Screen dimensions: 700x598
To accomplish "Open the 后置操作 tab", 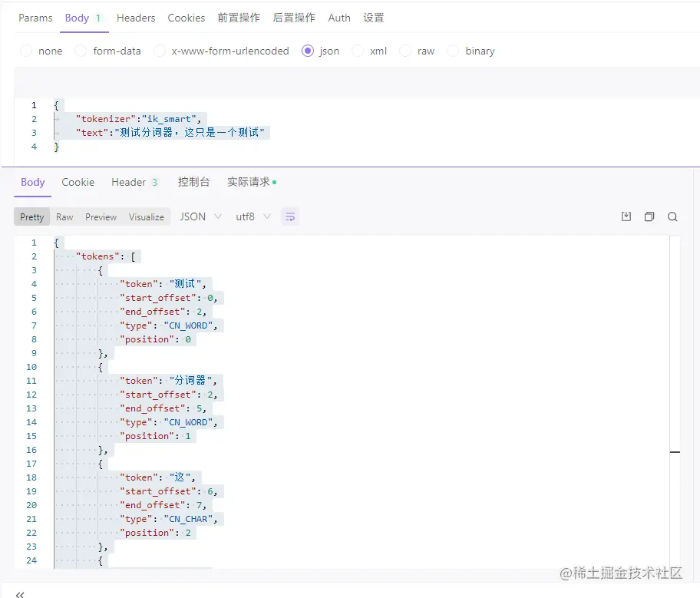I will click(x=294, y=18).
